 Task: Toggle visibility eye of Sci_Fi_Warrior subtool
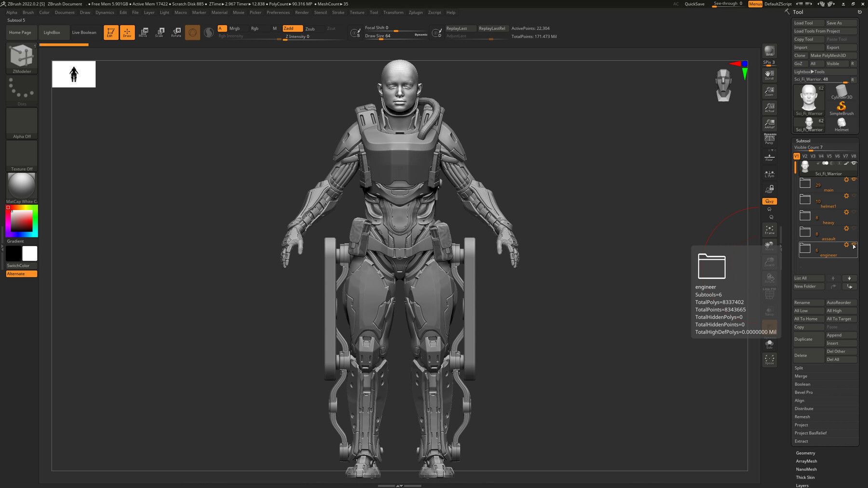click(854, 163)
